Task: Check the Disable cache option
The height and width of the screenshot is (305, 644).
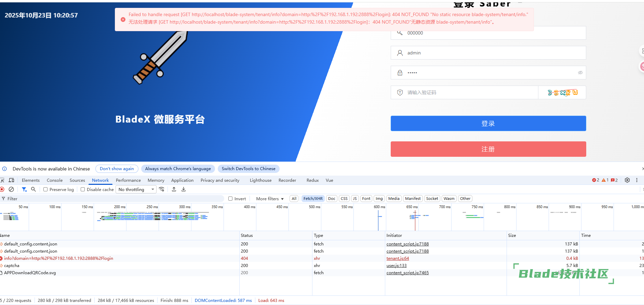Action: coord(83,189)
